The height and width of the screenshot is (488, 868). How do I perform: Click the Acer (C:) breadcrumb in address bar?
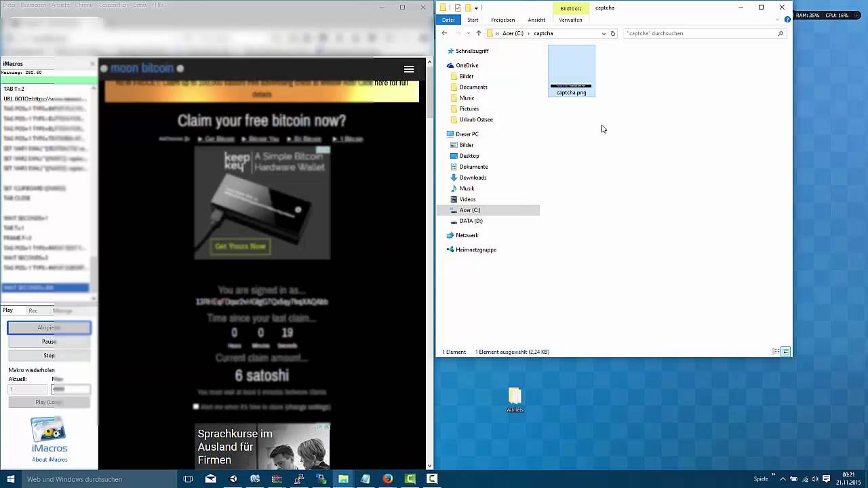(513, 33)
